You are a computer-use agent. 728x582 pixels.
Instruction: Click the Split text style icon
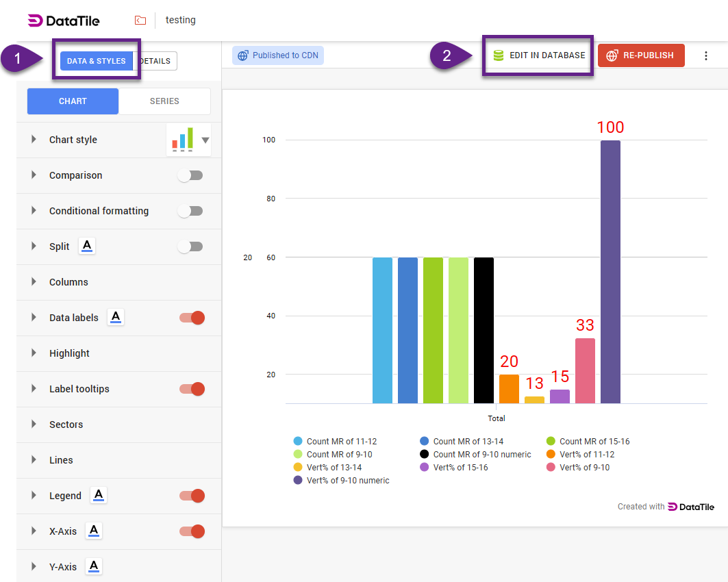tap(86, 246)
